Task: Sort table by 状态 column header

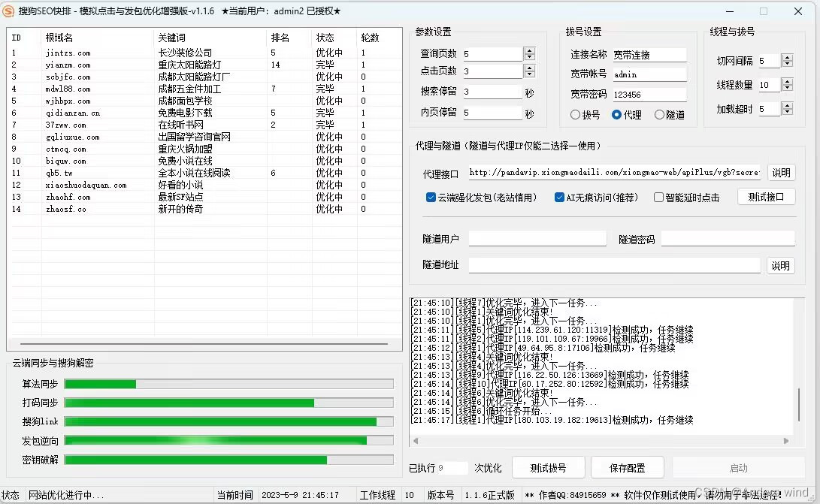Action: click(x=334, y=38)
